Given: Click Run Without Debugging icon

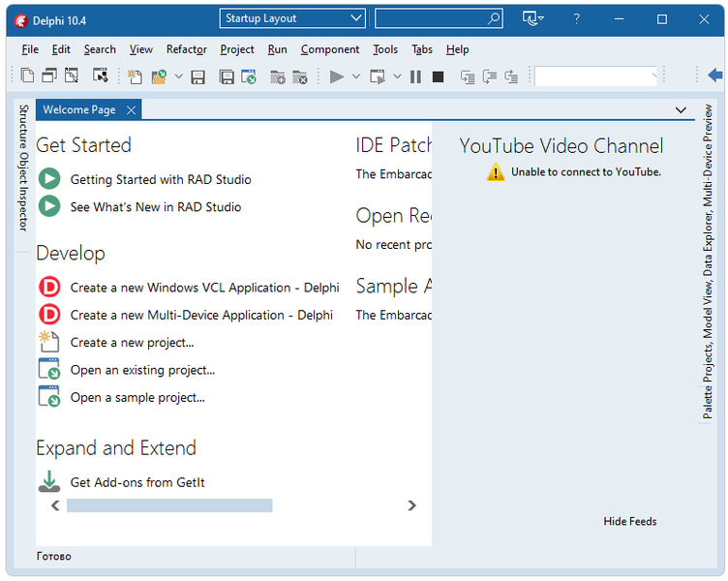Looking at the screenshot, I should tap(378, 76).
